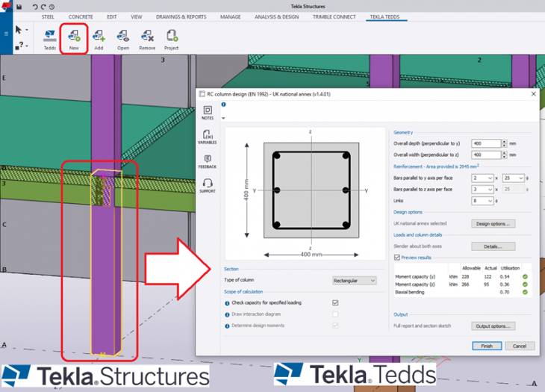
Task: Uncheck Check capacity for specified loading
Action: (335, 303)
